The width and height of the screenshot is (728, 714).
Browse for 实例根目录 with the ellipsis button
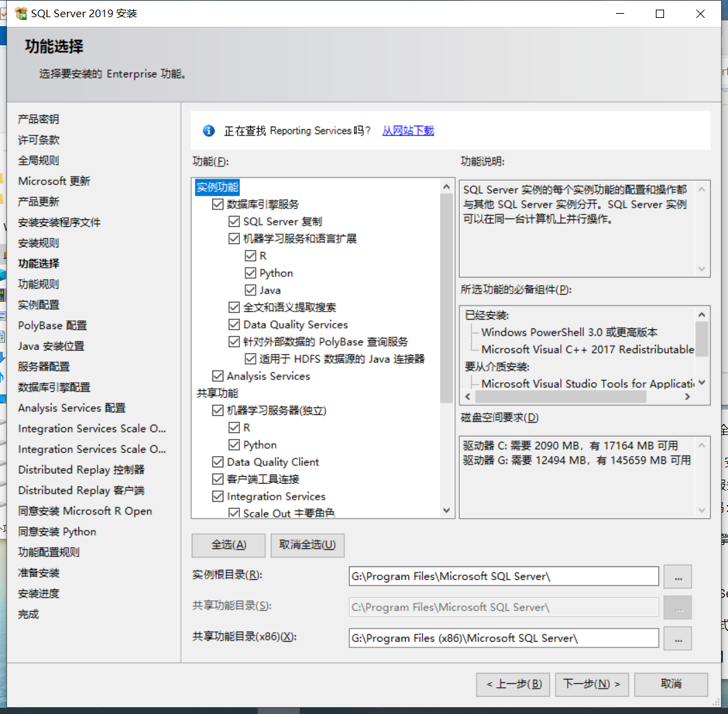tap(678, 577)
